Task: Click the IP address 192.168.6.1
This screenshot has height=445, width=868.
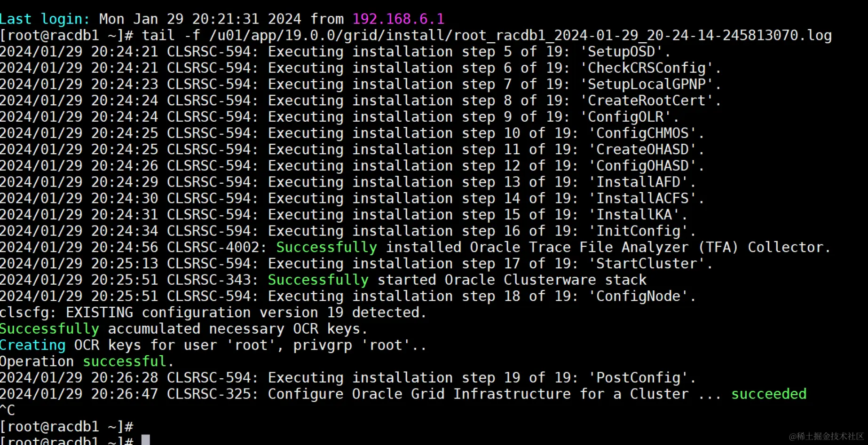Action: click(x=398, y=19)
